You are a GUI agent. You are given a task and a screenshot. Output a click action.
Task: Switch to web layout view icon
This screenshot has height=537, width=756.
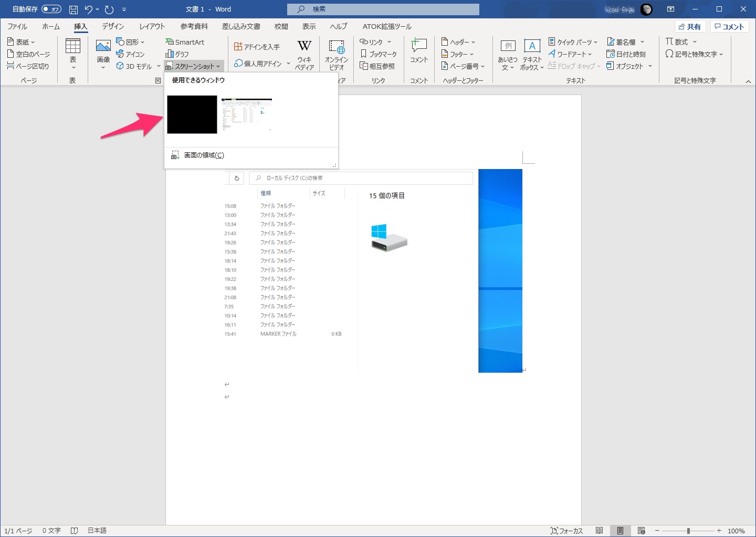pos(641,531)
